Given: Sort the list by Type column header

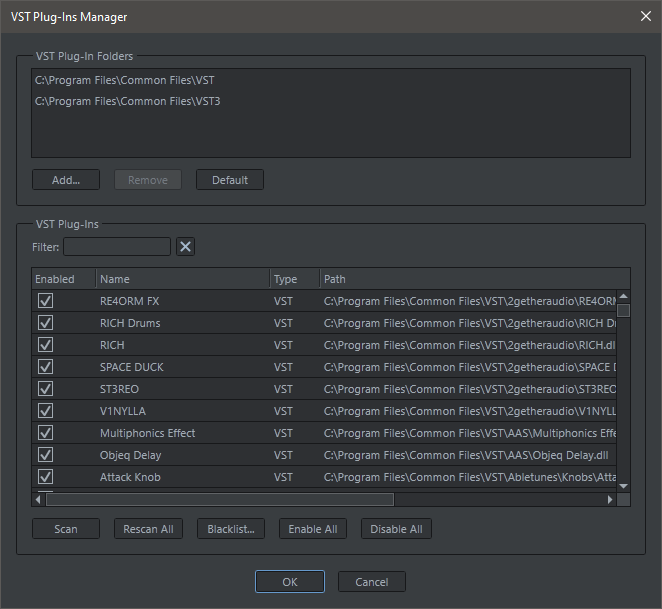Looking at the screenshot, I should (x=294, y=279).
